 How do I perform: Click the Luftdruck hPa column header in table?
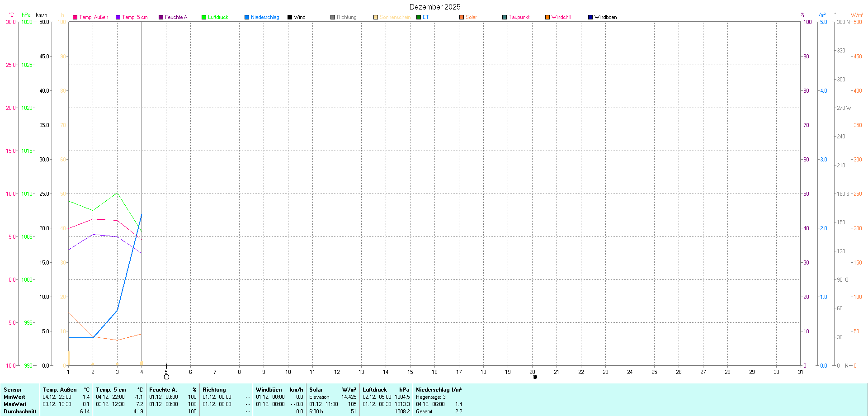point(386,390)
